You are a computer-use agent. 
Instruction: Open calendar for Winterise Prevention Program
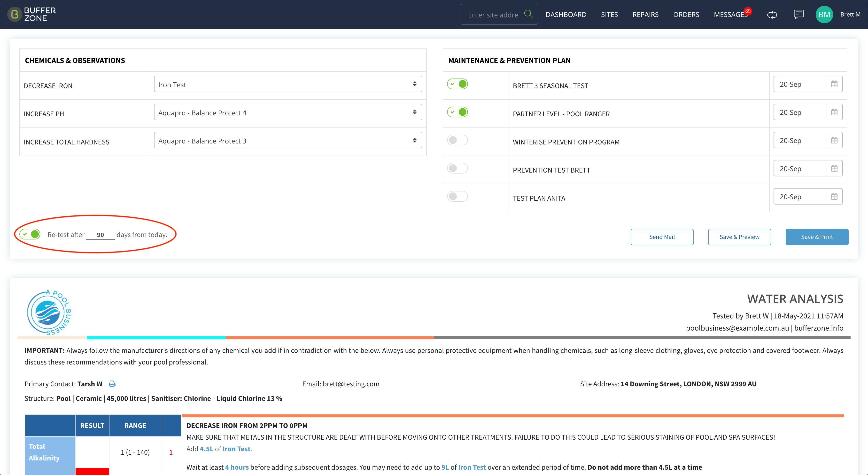(x=834, y=140)
